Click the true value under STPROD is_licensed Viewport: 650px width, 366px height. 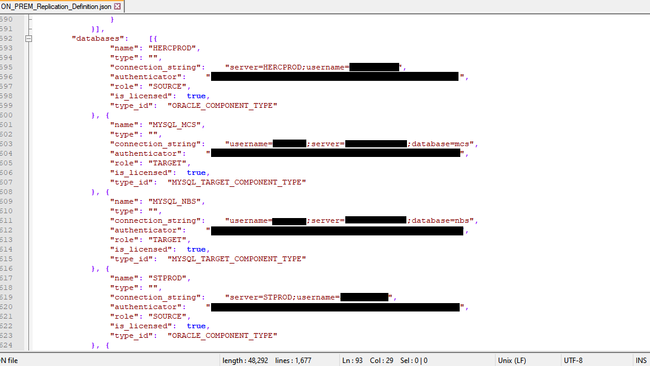pos(196,326)
